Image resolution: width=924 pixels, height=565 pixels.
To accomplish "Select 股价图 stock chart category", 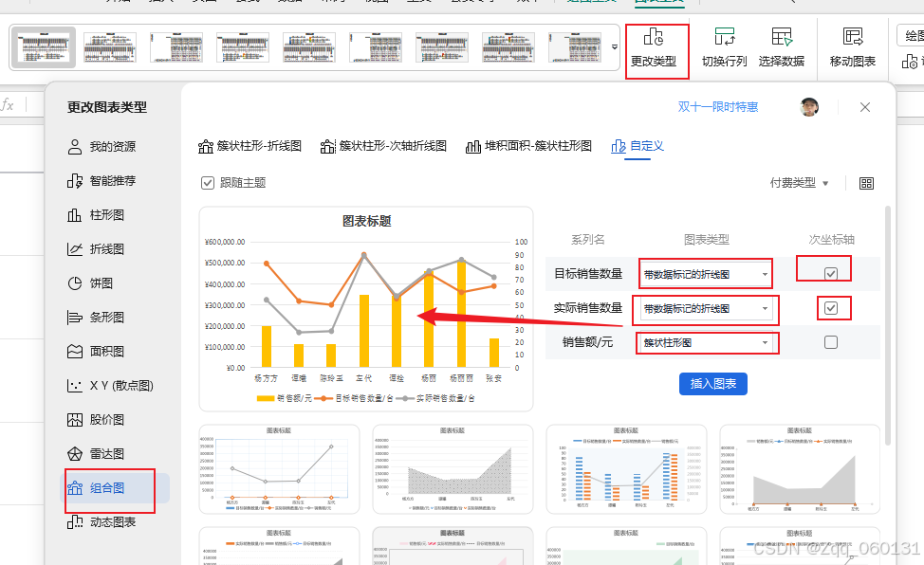I will click(96, 420).
